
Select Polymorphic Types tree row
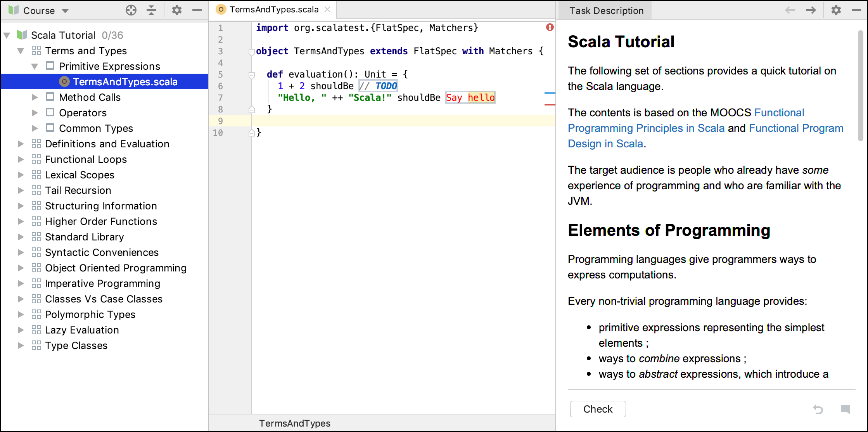[x=105, y=314]
